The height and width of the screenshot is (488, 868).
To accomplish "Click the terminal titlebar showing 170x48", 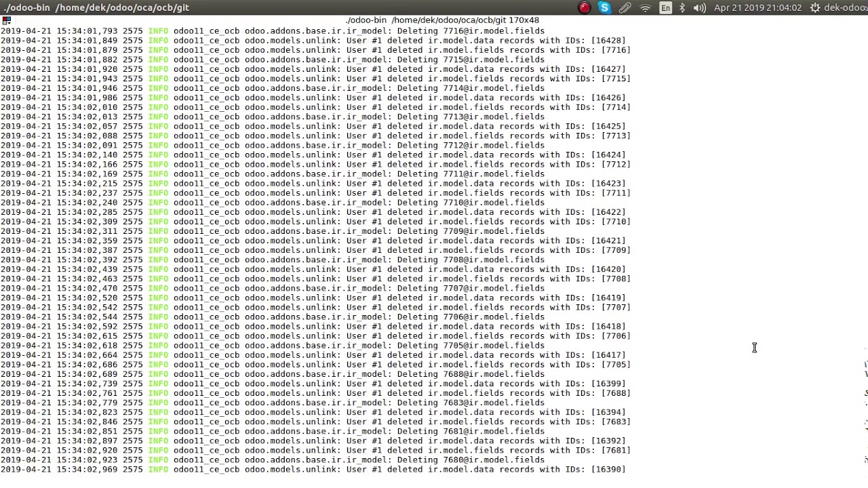I will [x=442, y=20].
